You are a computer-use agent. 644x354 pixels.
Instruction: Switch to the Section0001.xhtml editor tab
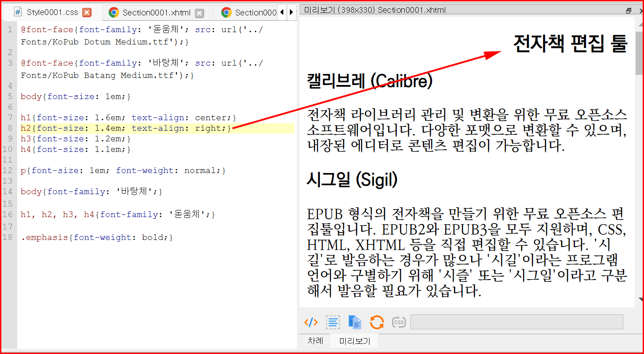click(156, 13)
